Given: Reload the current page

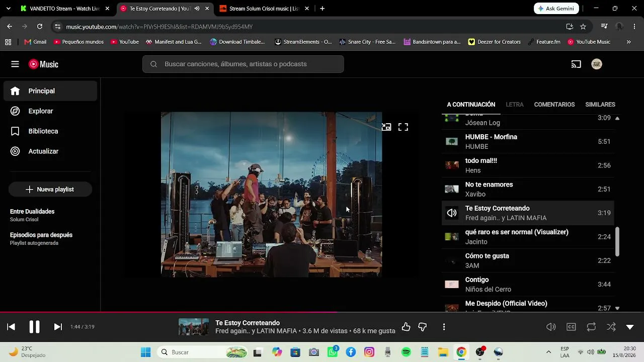Looking at the screenshot, I should click(x=40, y=27).
